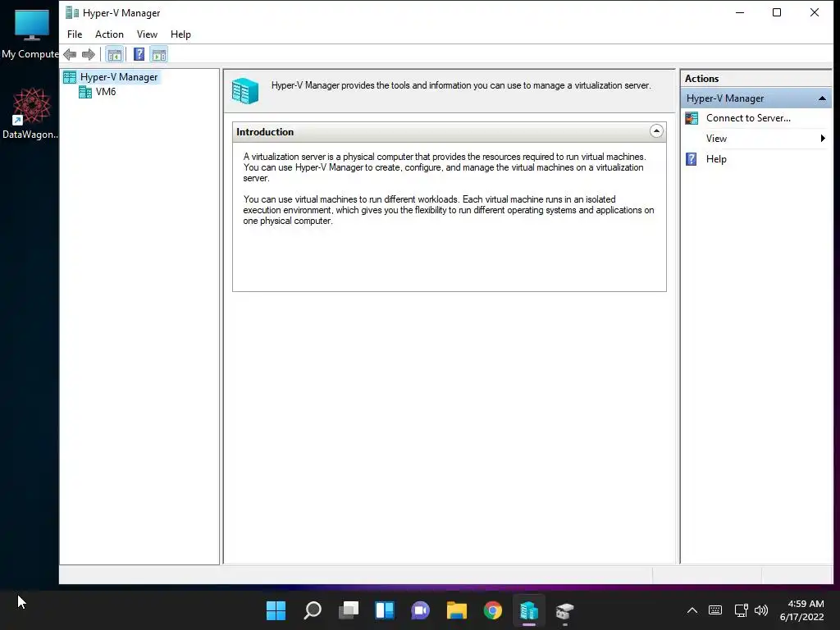This screenshot has height=630, width=840.
Task: Open the Action menu
Action: (109, 34)
